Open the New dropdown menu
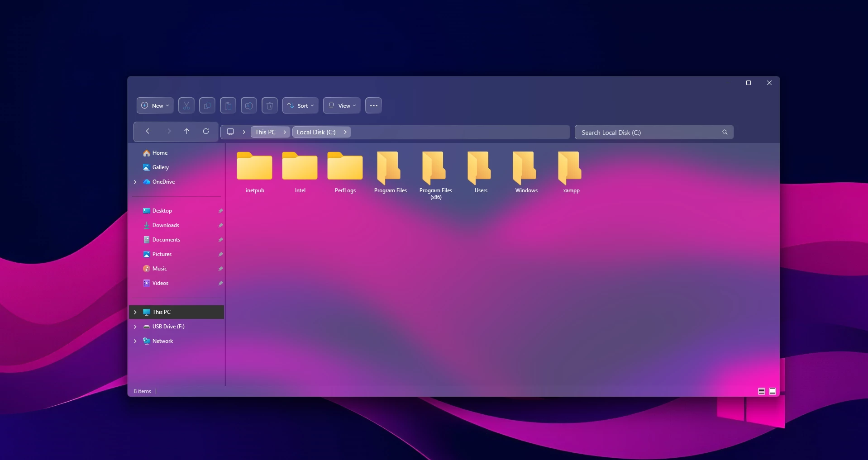This screenshot has width=868, height=460. pos(155,105)
